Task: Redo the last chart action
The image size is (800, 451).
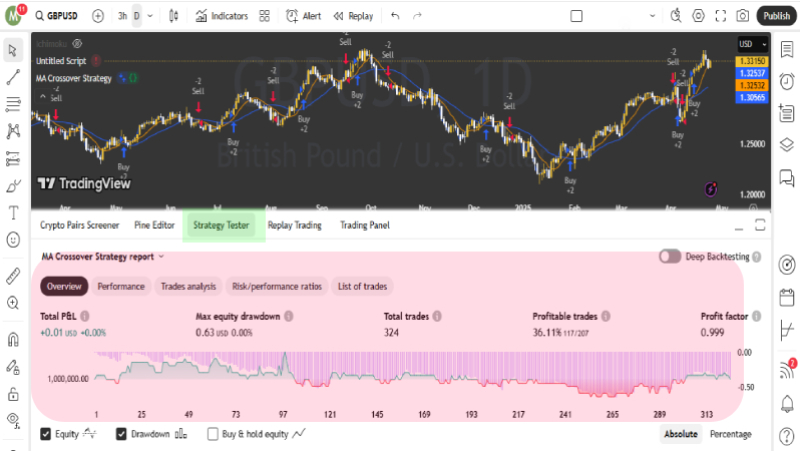Action: tap(417, 16)
